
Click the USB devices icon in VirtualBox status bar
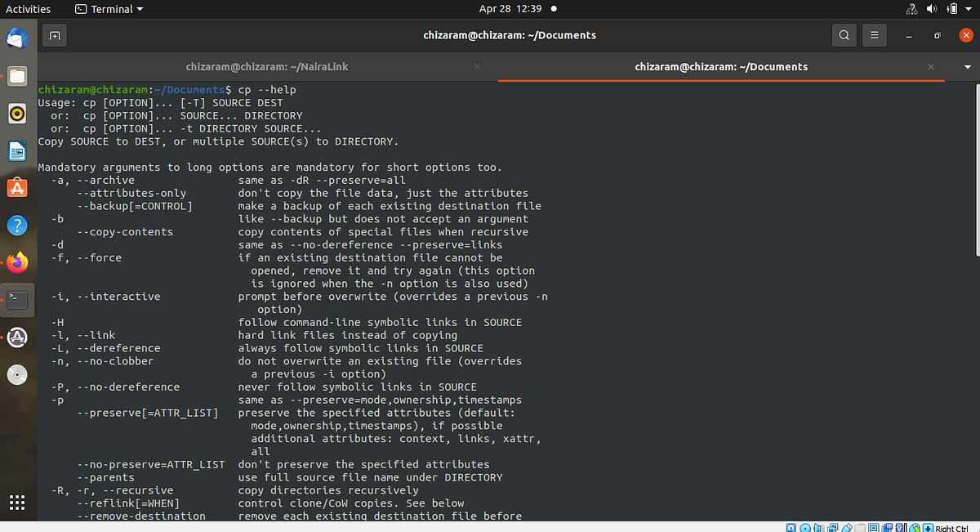pyautogui.click(x=848, y=527)
